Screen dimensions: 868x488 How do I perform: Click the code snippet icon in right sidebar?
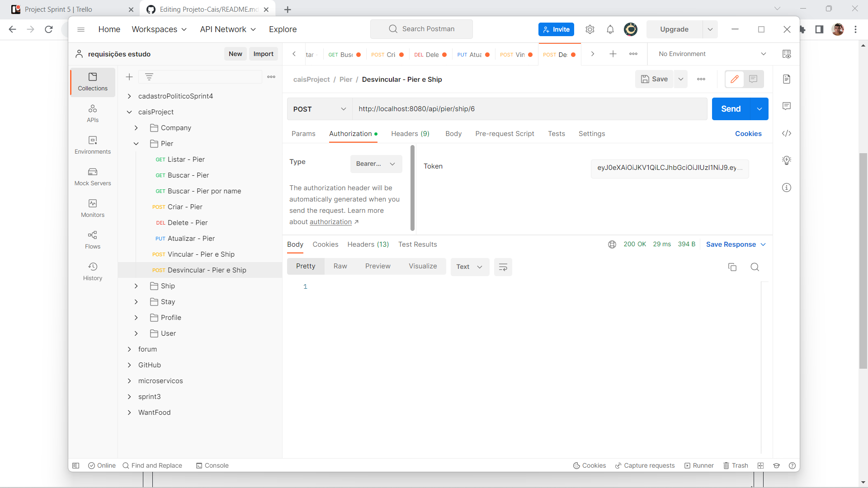pyautogui.click(x=787, y=133)
